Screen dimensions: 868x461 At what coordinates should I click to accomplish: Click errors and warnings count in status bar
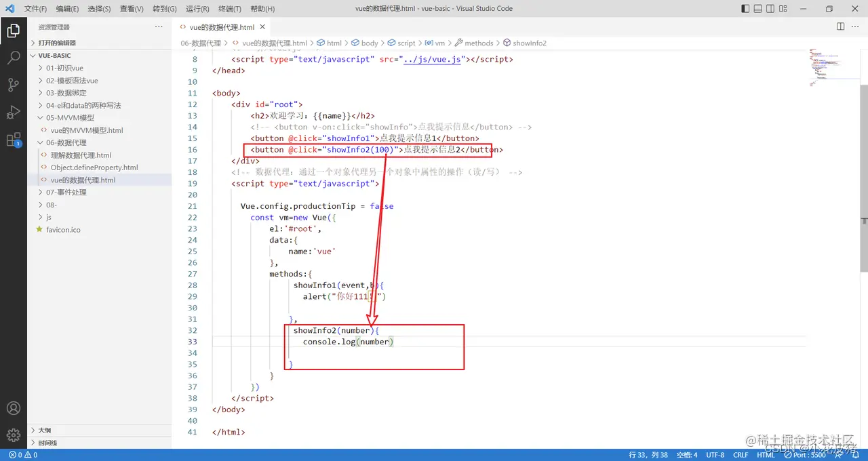coord(23,455)
